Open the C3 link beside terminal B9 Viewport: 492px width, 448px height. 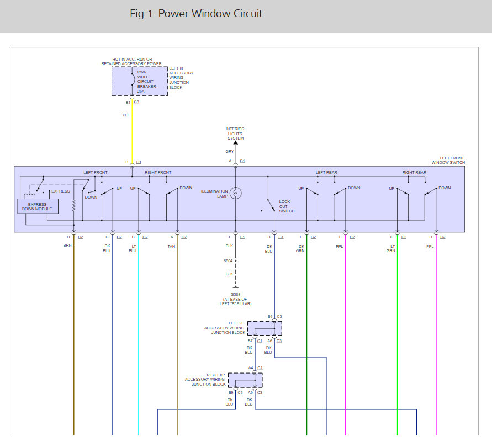point(240,392)
